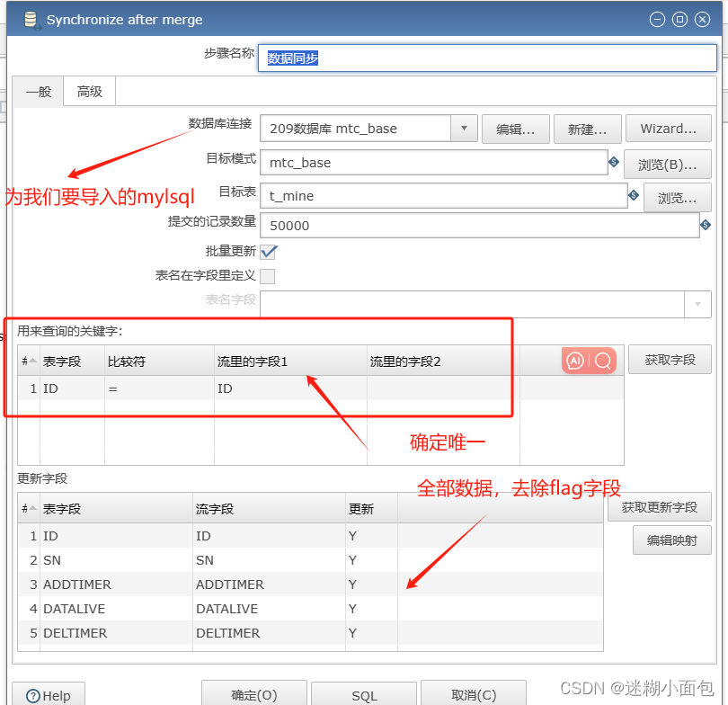Click the variable diamond icon beside 目标表 field
Image resolution: width=728 pixels, height=705 pixels.
[x=634, y=195]
